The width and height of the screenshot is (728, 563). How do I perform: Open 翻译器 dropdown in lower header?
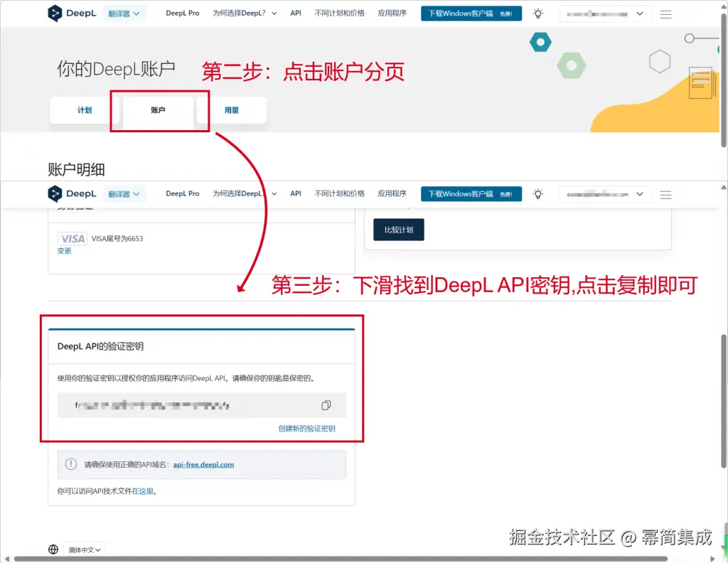(x=124, y=194)
